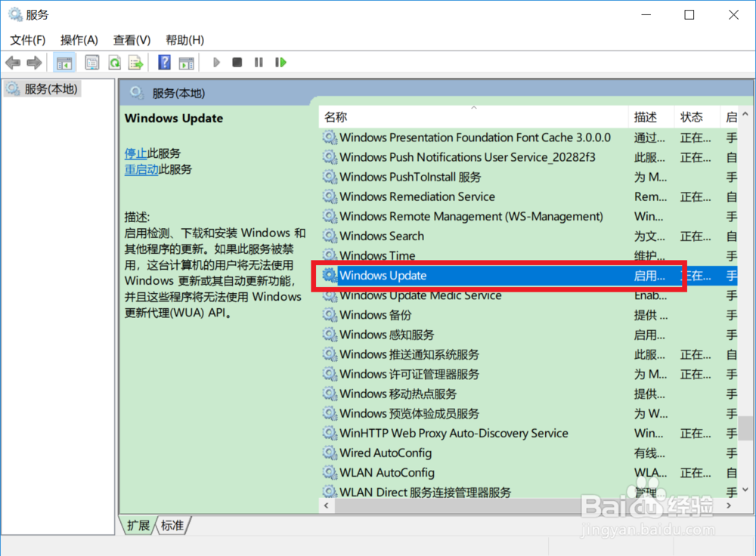The height and width of the screenshot is (556, 756).
Task: Select WinHTTP Web Proxy Auto-Discovery Service row
Action: coord(528,433)
